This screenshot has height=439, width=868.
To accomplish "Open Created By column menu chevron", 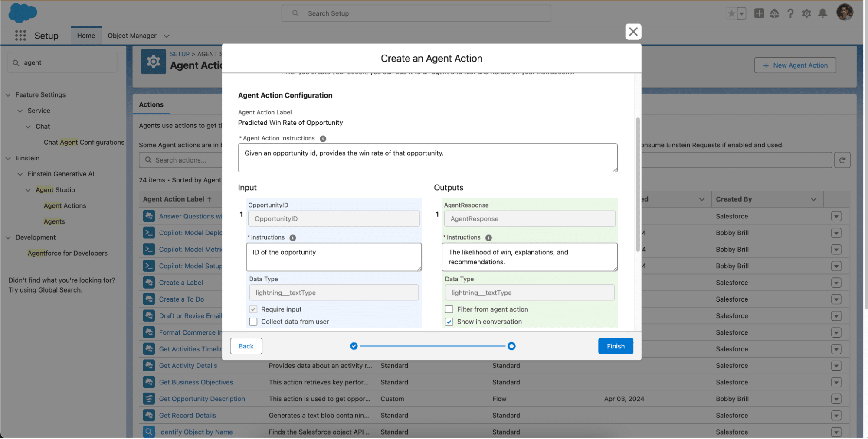I will coord(813,199).
